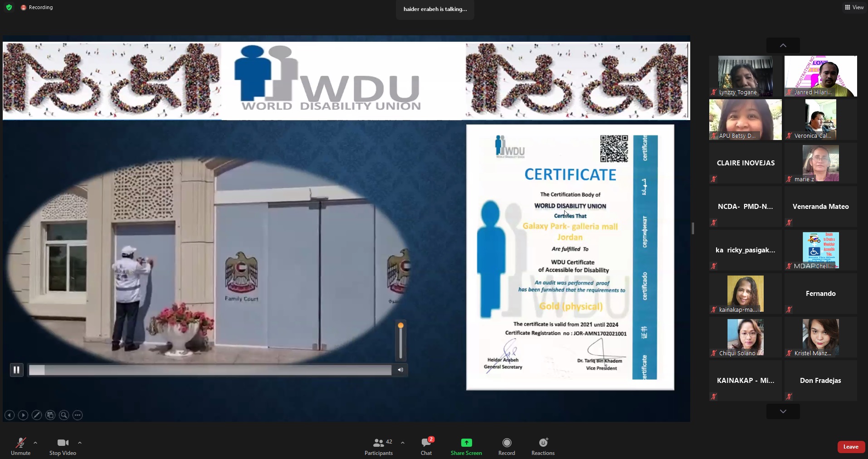Select marie z's video thumbnail

[x=821, y=163]
